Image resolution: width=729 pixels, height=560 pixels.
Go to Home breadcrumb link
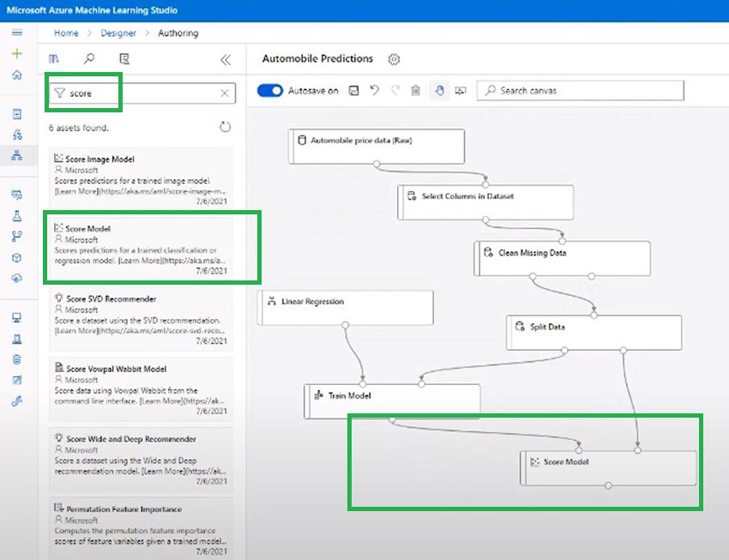tap(66, 33)
